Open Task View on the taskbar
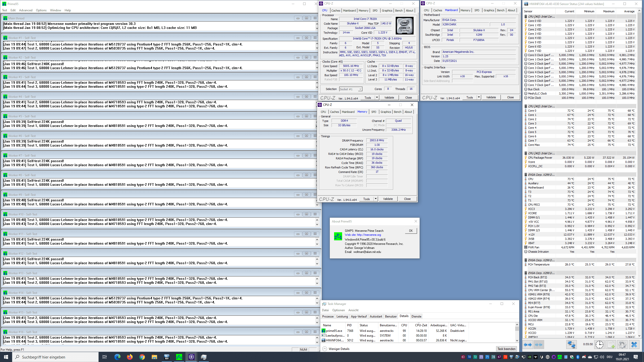This screenshot has width=644, height=362. (x=105, y=357)
